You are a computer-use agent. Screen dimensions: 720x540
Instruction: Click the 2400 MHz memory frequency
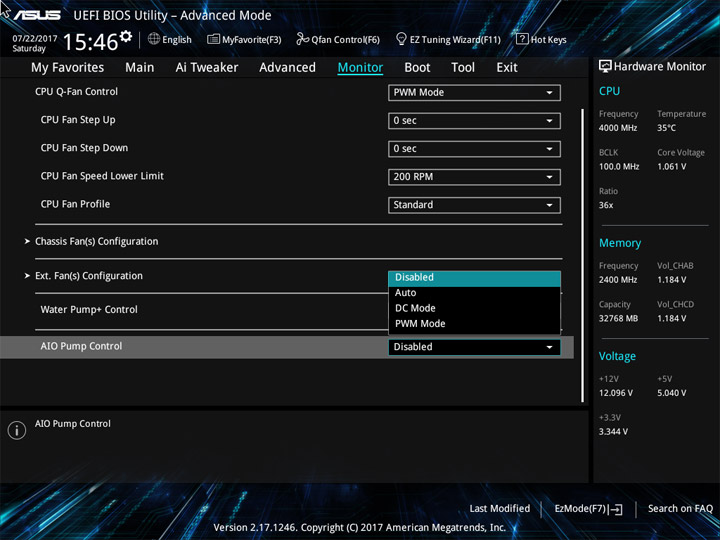618,280
